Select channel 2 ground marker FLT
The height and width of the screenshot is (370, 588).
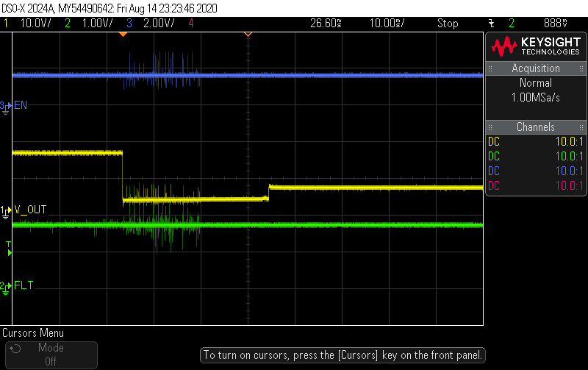tap(6, 288)
